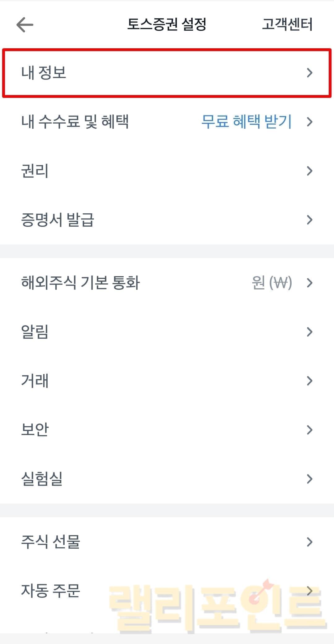Open the 주식 선물 menu item

[x=50, y=542]
